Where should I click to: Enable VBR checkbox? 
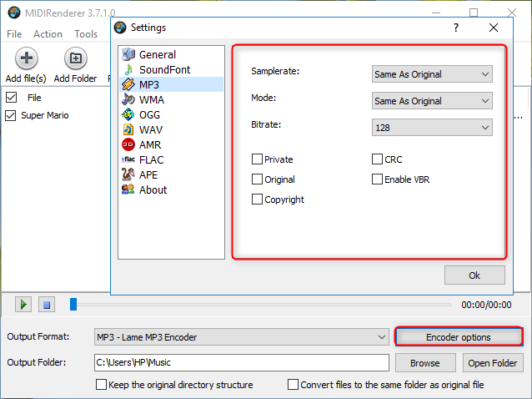[x=377, y=179]
